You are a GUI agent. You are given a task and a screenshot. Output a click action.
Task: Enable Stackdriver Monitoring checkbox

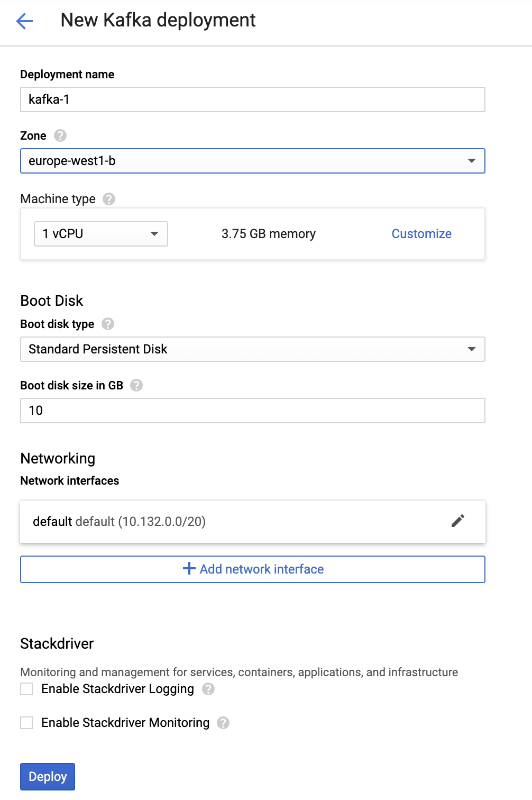pos(26,723)
